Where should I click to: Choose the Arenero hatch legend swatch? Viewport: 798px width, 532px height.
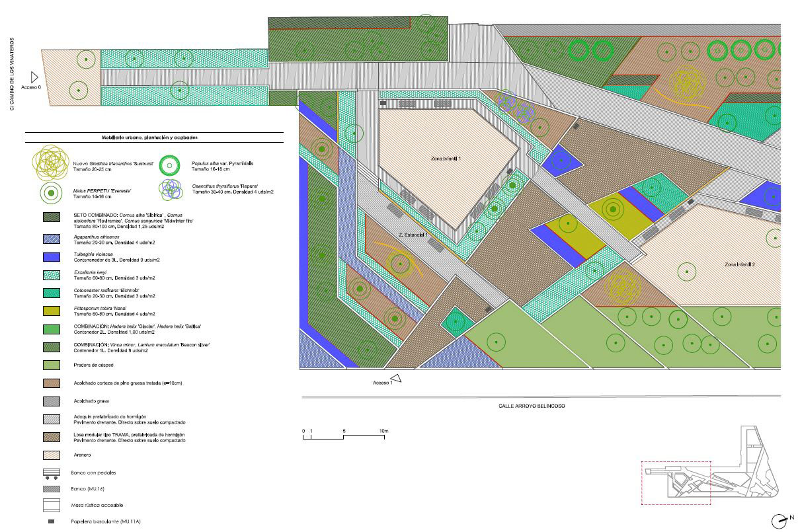tap(52, 455)
